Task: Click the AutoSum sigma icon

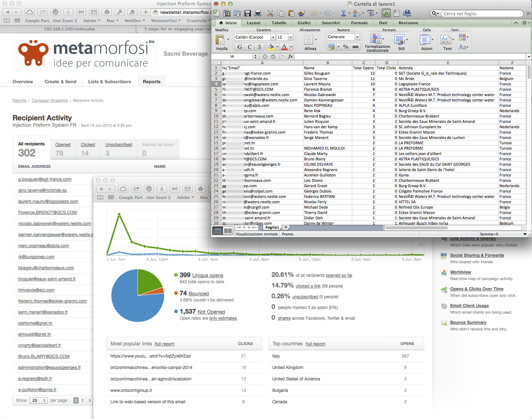Action: click(343, 14)
